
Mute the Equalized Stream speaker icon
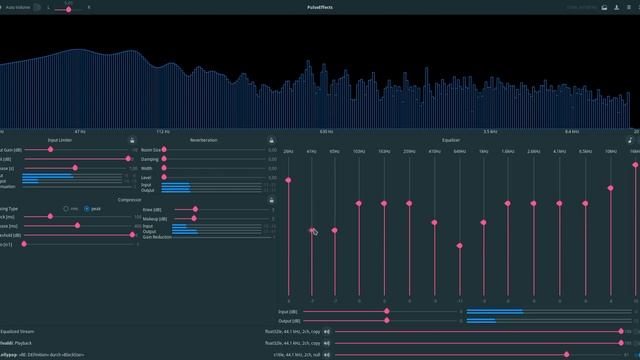point(327,332)
